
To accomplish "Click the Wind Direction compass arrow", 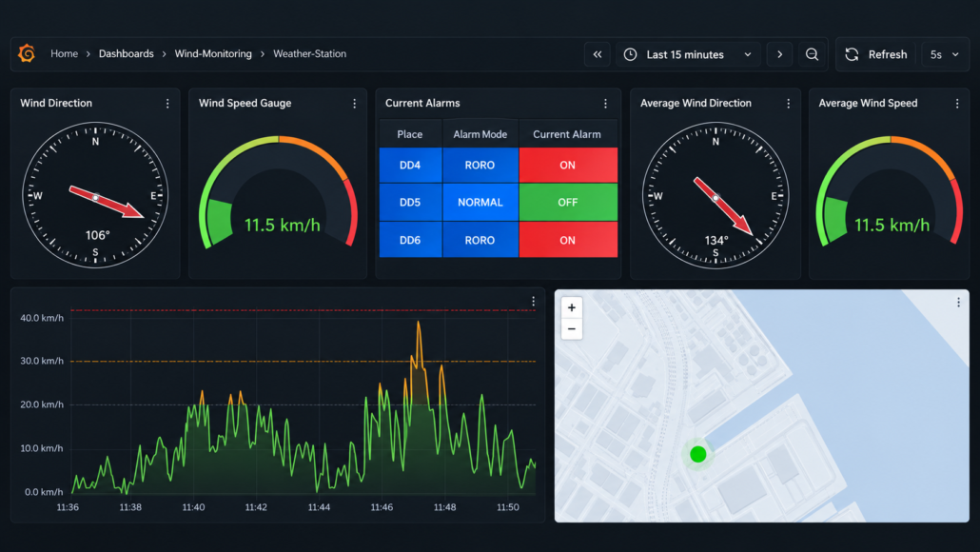I will (107, 202).
